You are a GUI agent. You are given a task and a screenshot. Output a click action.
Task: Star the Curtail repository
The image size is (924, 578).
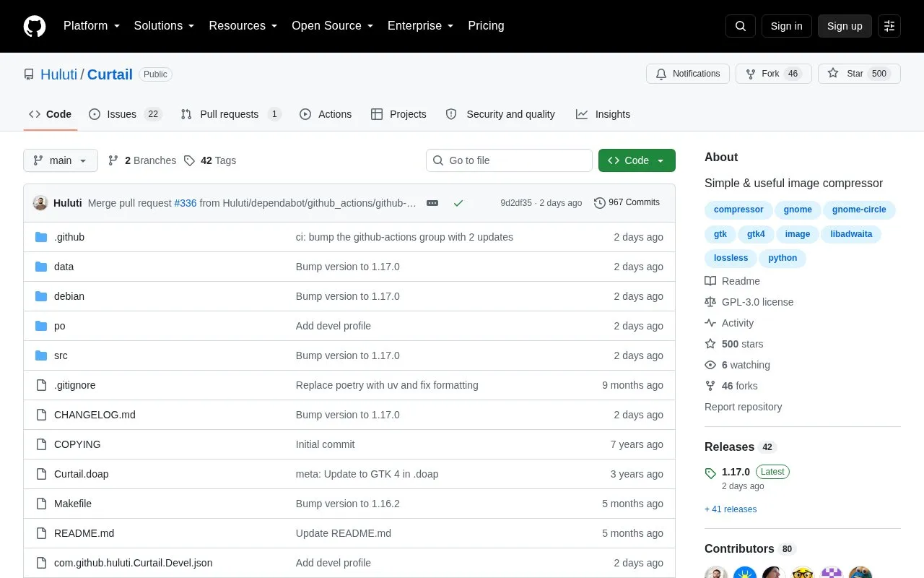coord(859,74)
